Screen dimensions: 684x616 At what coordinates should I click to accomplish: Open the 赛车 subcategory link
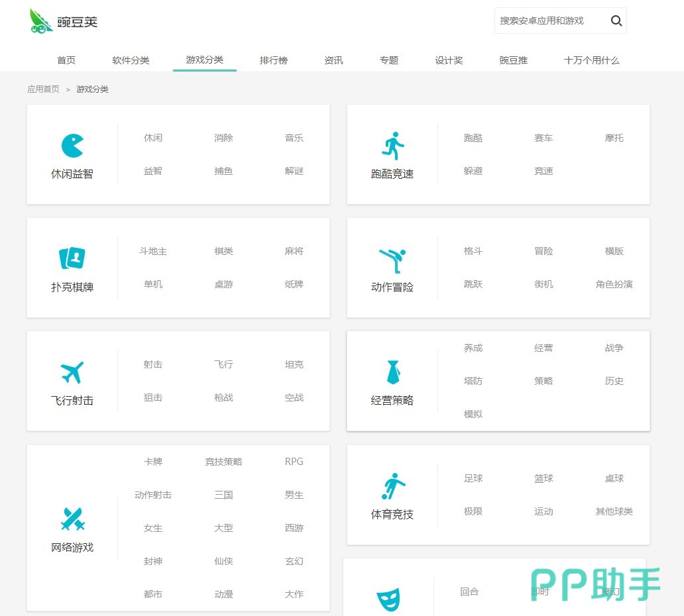coord(543,138)
